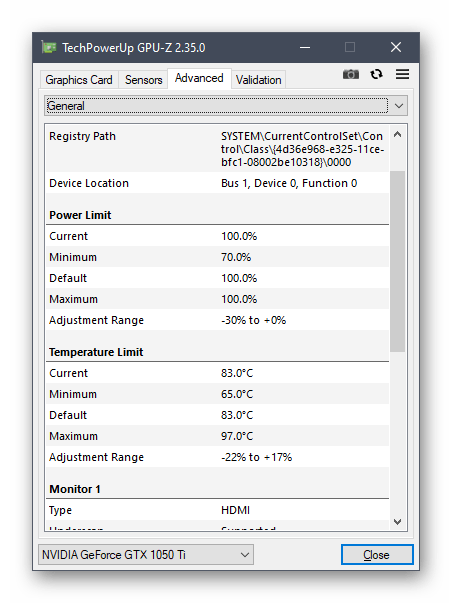Screen dimensions: 452x603
Task: Click the '-22% to +17%' adjustment range value
Action: (256, 457)
